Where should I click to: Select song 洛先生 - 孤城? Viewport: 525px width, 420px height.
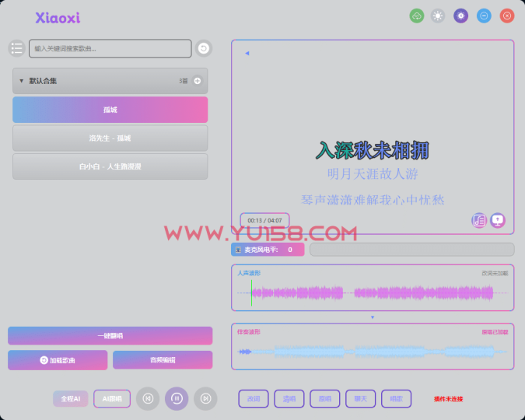[110, 138]
